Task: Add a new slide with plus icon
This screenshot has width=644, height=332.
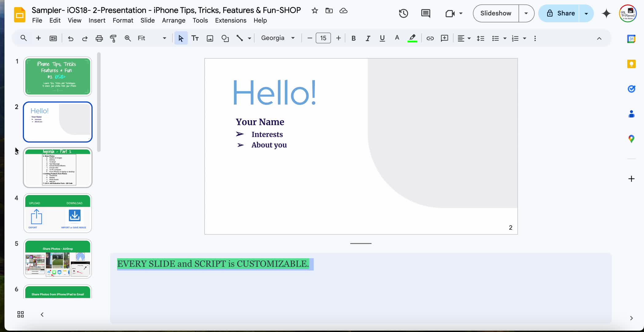Action: click(x=38, y=38)
